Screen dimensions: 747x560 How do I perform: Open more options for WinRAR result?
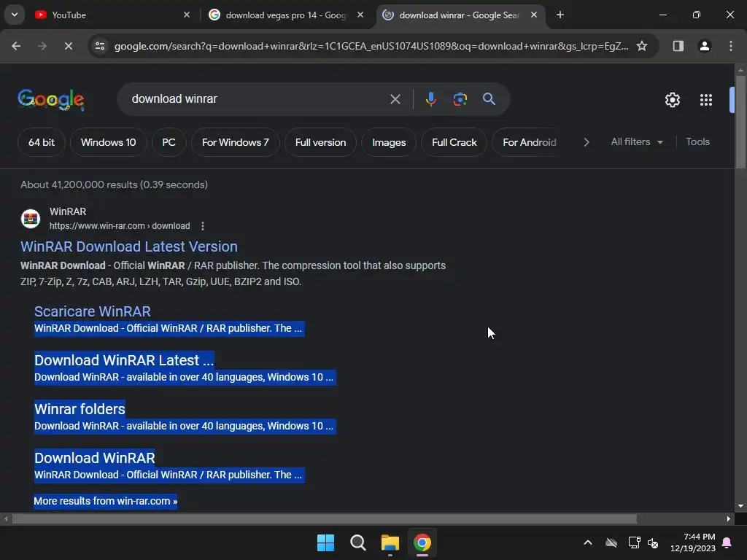pyautogui.click(x=203, y=226)
